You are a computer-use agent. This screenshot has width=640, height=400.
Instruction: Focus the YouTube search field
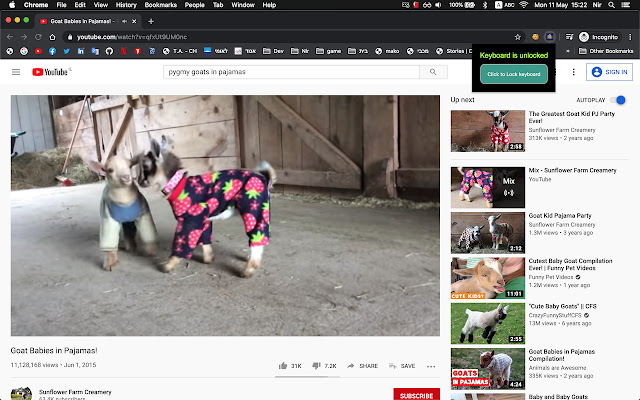291,72
